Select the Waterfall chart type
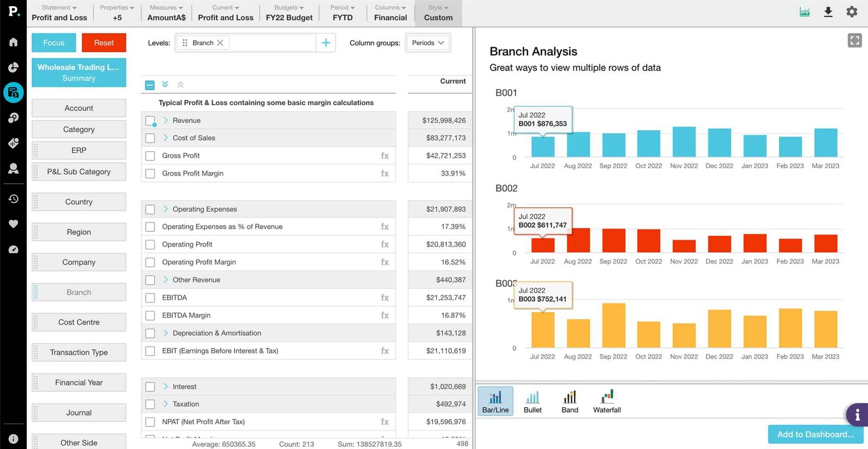This screenshot has height=449, width=868. point(607,401)
